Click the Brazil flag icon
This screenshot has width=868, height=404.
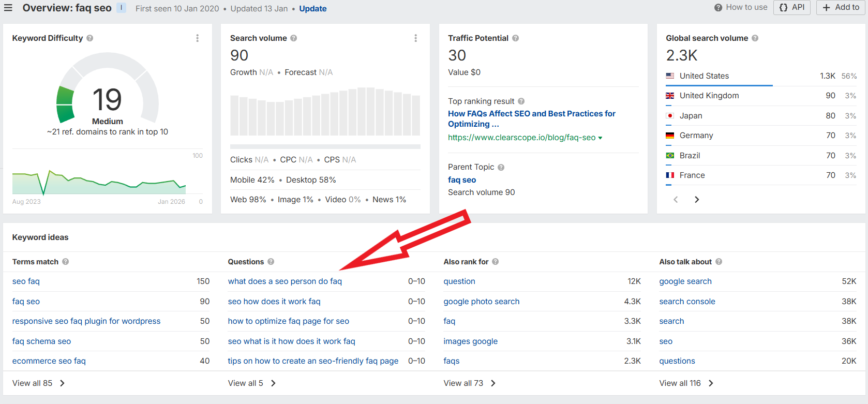tap(670, 156)
